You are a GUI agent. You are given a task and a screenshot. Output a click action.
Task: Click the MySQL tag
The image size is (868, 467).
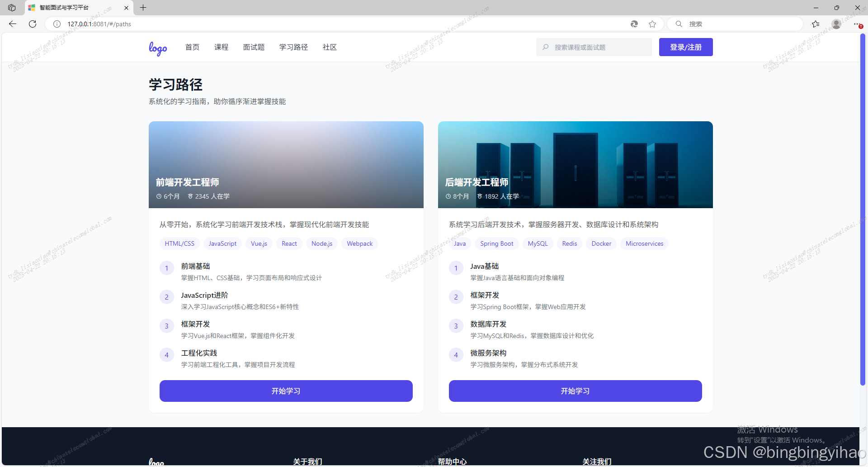click(538, 243)
